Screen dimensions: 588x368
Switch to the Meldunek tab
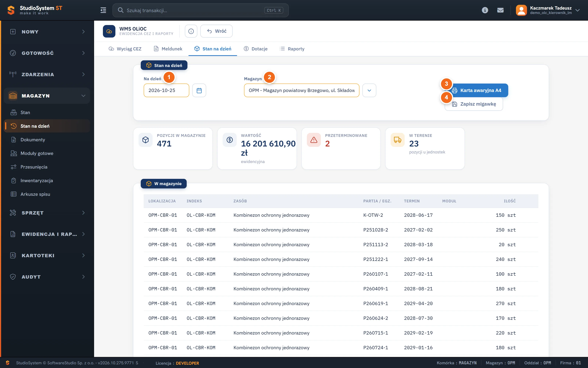pos(168,49)
